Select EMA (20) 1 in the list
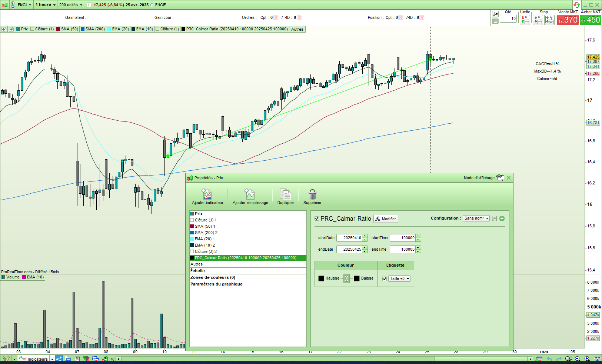The width and height of the screenshot is (602, 364). [248, 239]
